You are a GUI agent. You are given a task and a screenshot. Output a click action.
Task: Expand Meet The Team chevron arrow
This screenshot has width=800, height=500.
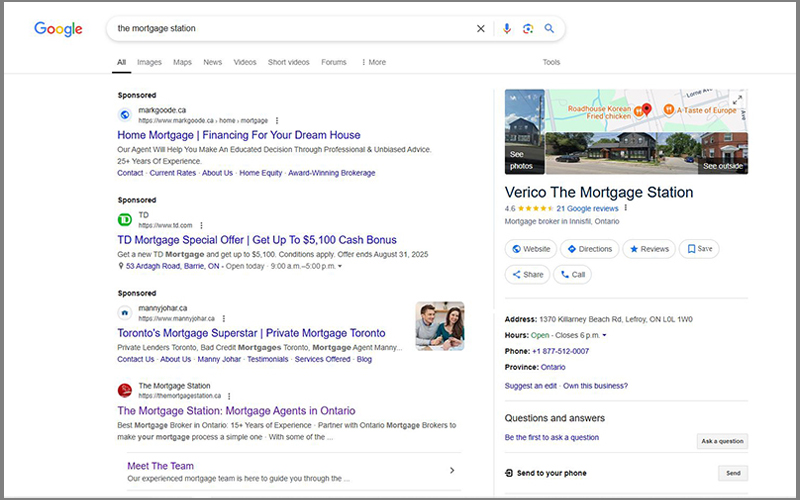452,470
